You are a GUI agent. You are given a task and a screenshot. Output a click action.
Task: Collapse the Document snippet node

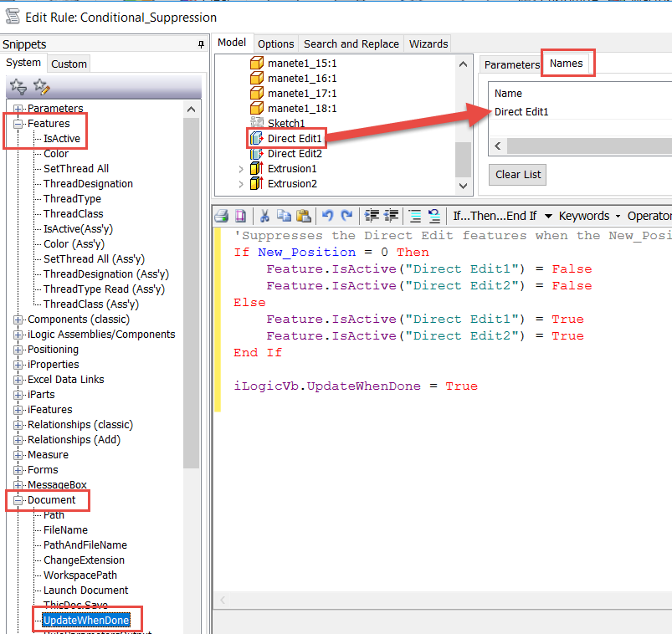(18, 500)
